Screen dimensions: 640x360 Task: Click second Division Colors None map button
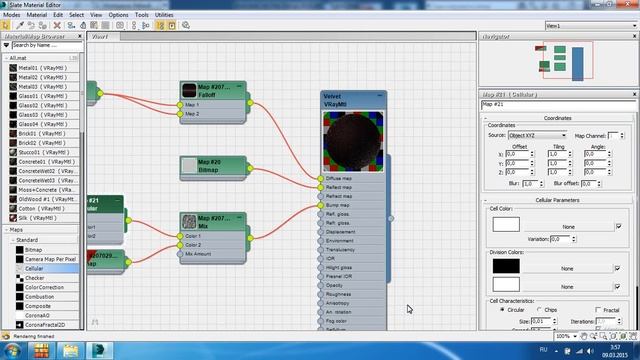pyautogui.click(x=567, y=287)
